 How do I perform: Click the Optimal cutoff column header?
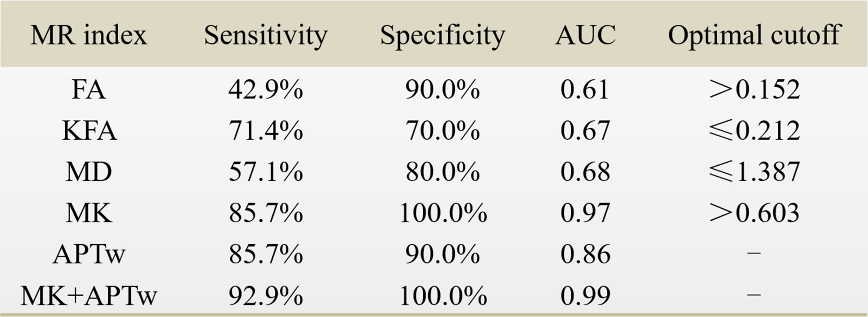pyautogui.click(x=754, y=36)
